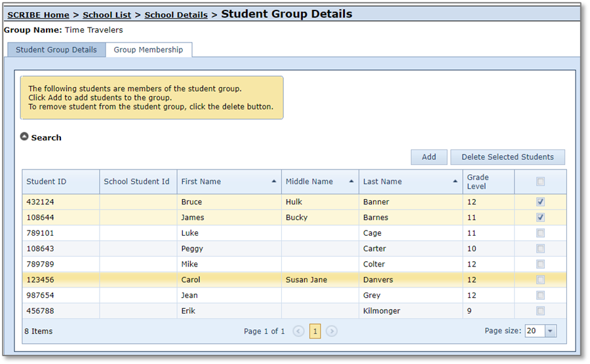Click the First Name column header label
Screen dimensions: 590x364
click(201, 181)
